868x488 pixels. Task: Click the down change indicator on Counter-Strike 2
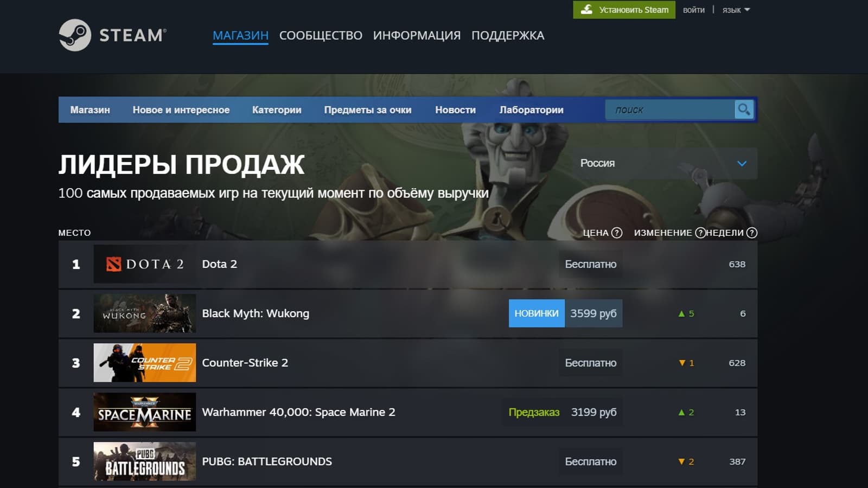686,363
